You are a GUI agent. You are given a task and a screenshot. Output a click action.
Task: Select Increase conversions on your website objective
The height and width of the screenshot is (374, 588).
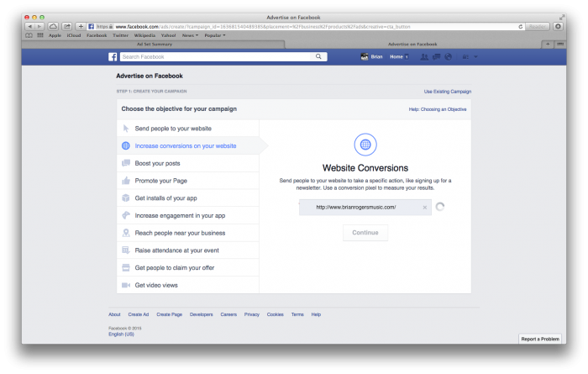188,145
